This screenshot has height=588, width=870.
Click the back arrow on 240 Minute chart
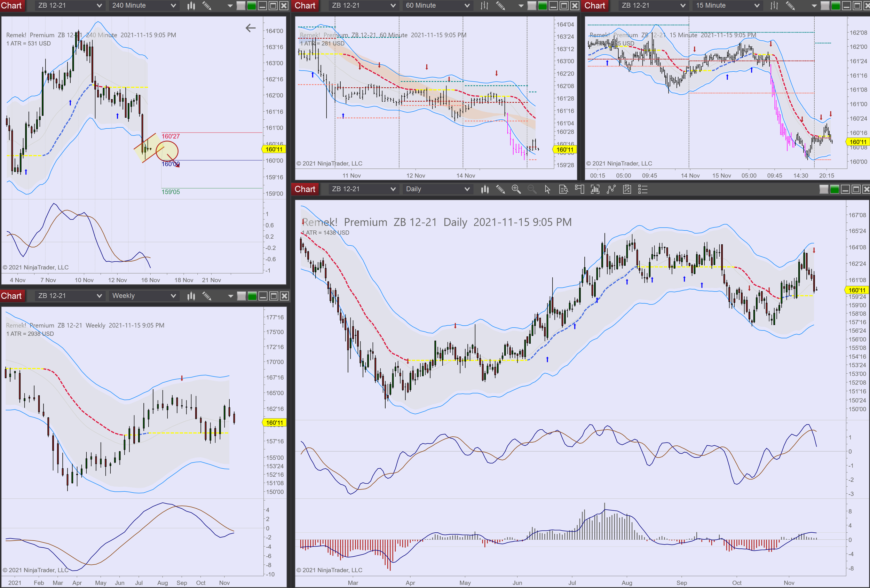tap(251, 28)
